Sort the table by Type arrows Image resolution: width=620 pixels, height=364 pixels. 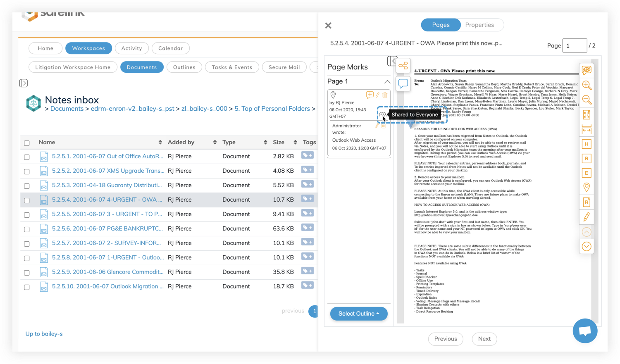pyautogui.click(x=265, y=142)
